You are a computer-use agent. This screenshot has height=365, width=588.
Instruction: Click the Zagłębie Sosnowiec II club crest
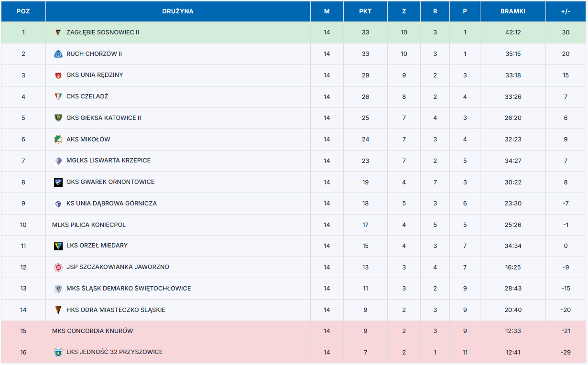pyautogui.click(x=58, y=32)
